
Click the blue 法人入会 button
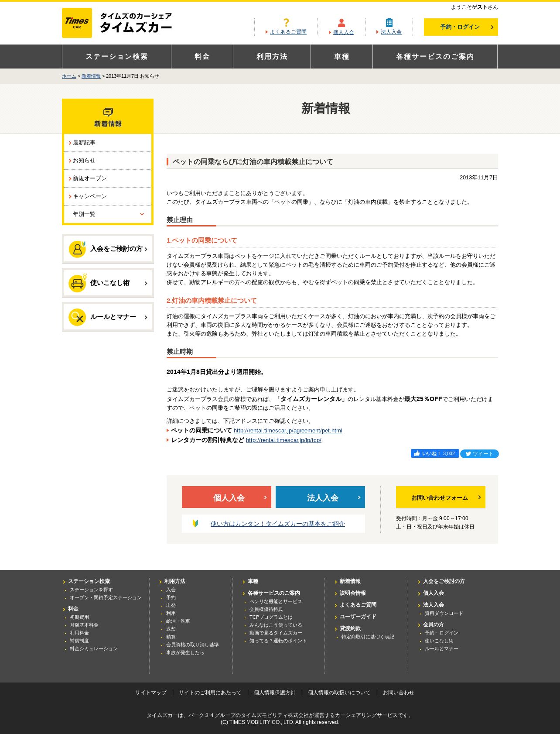coord(320,497)
